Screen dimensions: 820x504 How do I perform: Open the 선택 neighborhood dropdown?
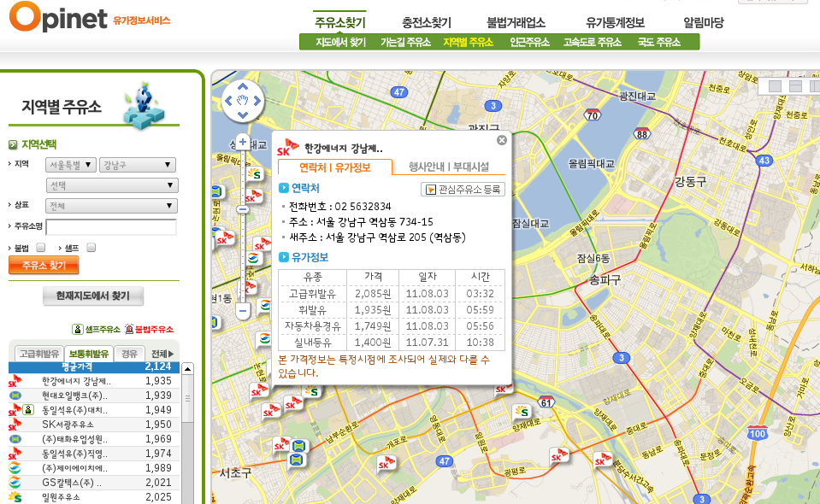point(112,185)
